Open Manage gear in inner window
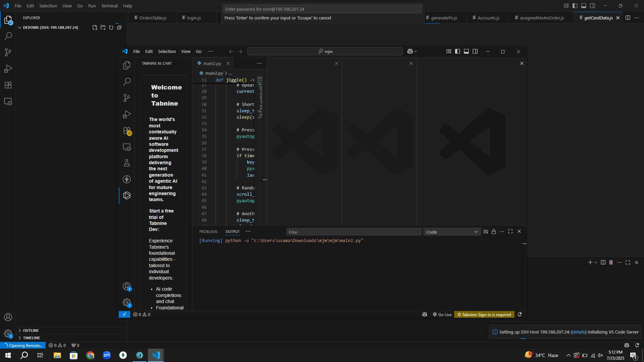Image resolution: width=644 pixels, height=362 pixels. tap(127, 303)
